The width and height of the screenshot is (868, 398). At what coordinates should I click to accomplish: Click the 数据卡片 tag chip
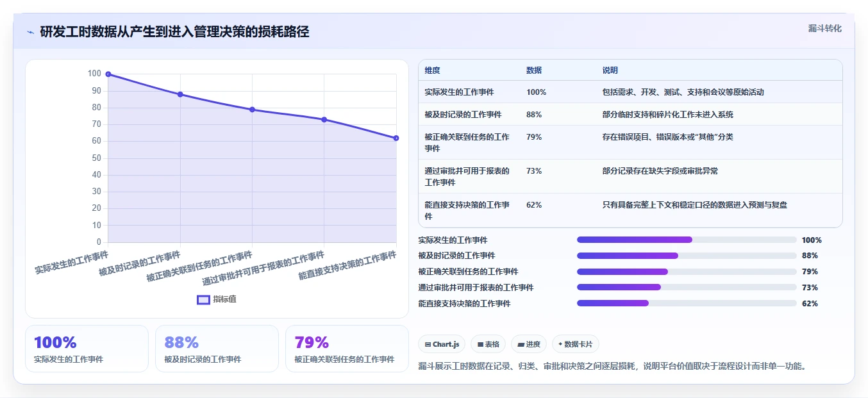[x=576, y=344]
